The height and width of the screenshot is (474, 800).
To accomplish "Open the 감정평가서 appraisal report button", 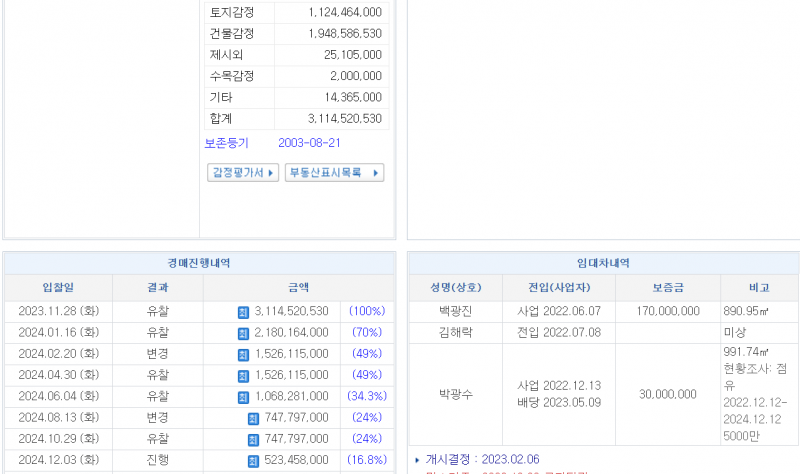I will point(242,173).
